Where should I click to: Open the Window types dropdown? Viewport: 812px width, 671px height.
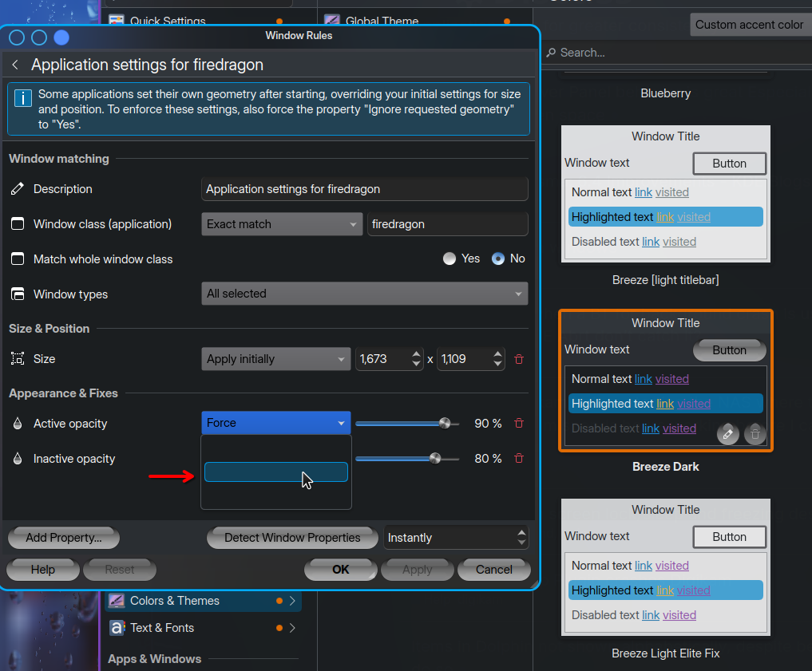tap(364, 294)
